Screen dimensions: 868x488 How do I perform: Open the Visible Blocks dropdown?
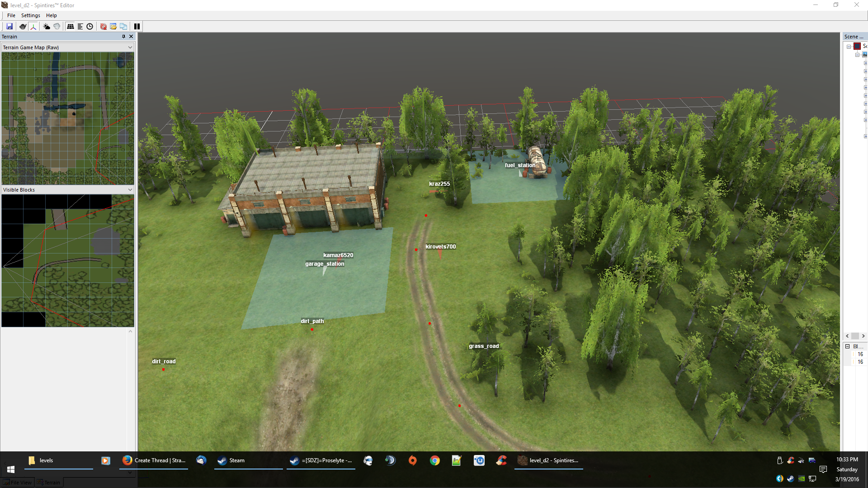pos(130,190)
